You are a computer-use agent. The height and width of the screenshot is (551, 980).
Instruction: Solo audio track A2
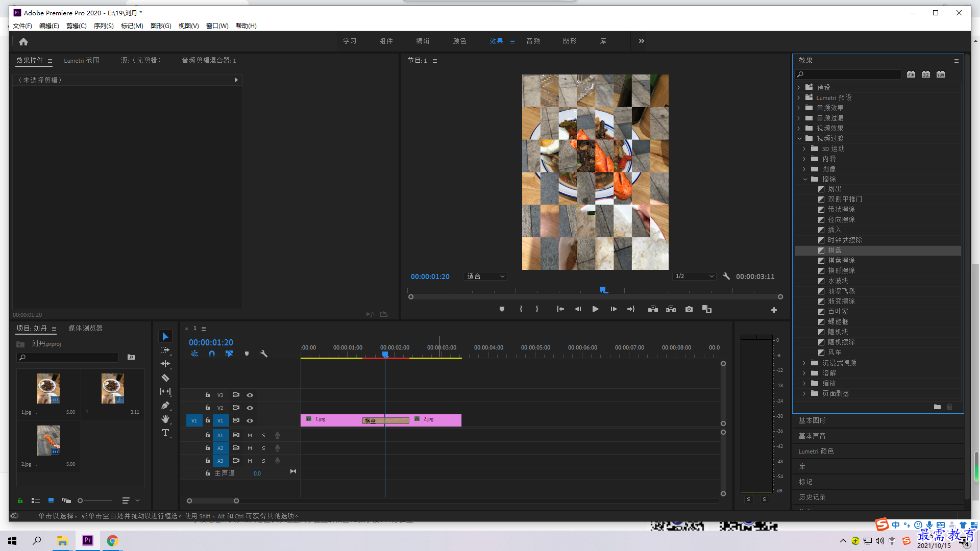(263, 448)
